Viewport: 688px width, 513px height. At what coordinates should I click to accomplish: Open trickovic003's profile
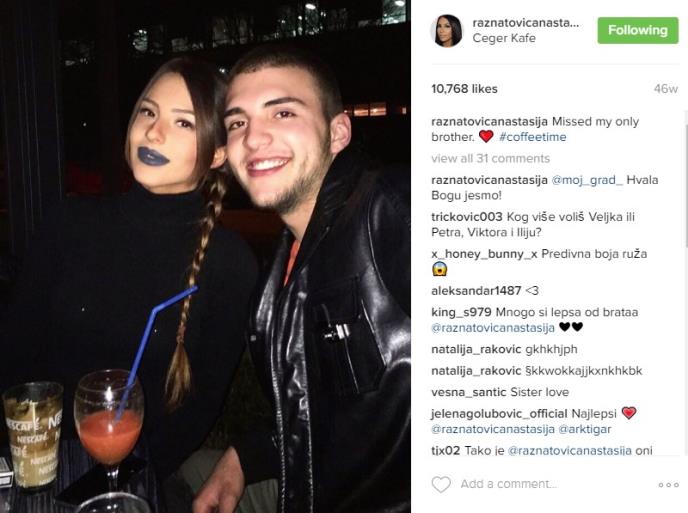coord(467,217)
